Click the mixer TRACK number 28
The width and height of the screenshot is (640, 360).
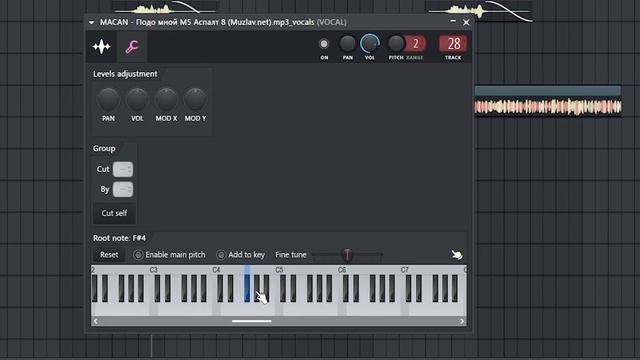point(453,44)
